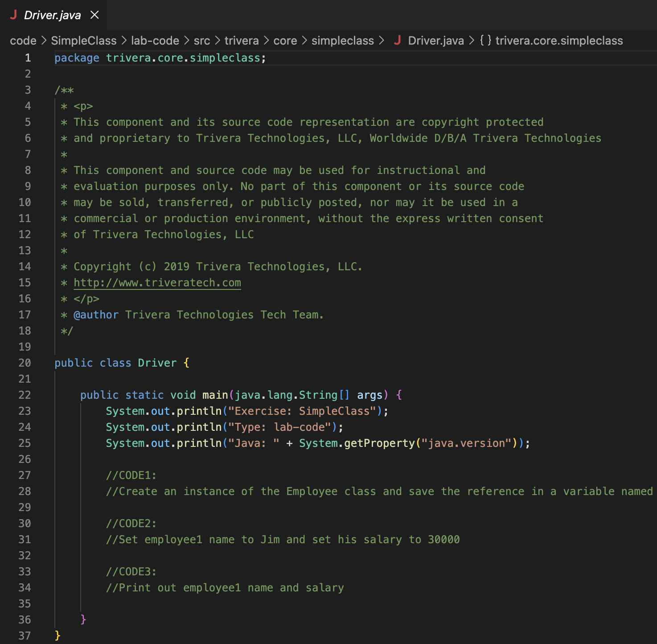657x644 pixels.
Task: Click the '*/' comment end on line 18
Action: pyautogui.click(x=67, y=331)
